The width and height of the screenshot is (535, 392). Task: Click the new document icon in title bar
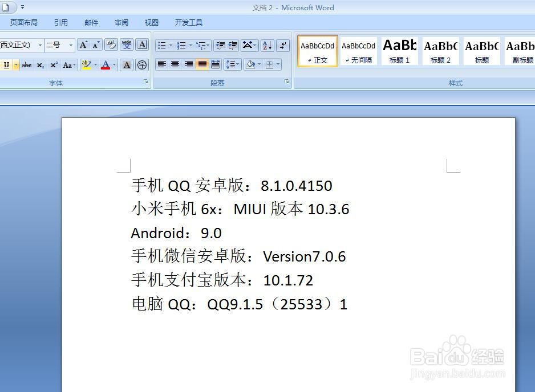[6, 7]
